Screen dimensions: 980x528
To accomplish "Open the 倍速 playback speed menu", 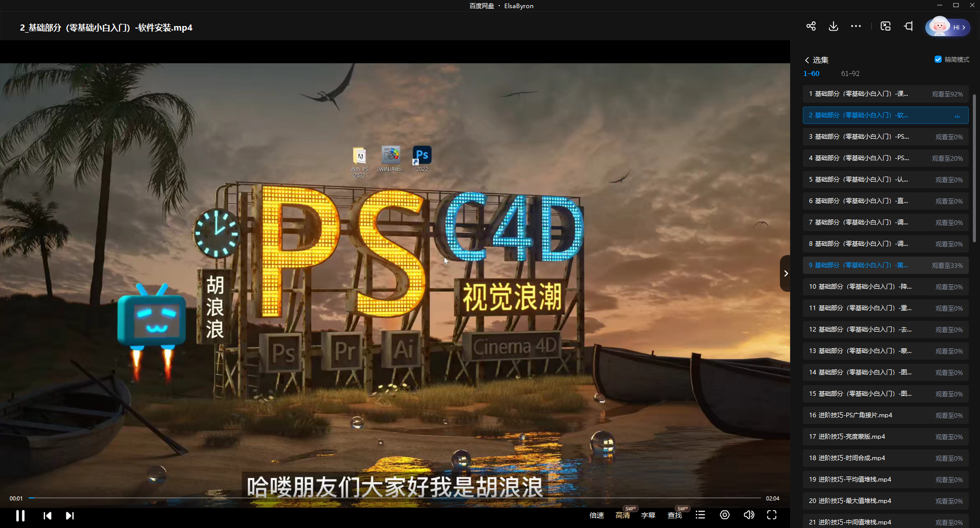I will [597, 515].
